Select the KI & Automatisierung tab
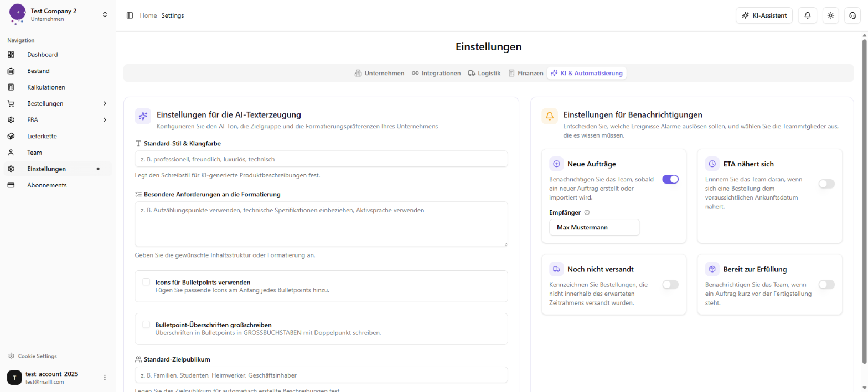The width and height of the screenshot is (868, 392). 587,73
